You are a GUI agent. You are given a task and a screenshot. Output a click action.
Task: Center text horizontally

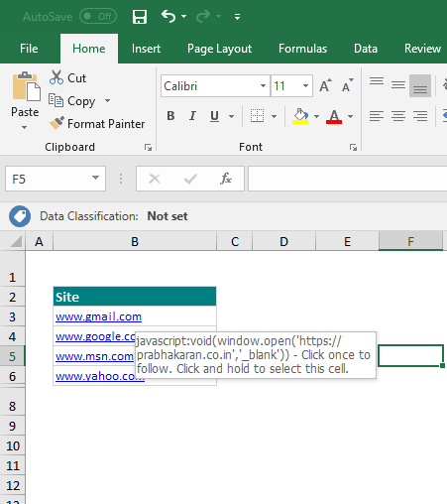(398, 116)
